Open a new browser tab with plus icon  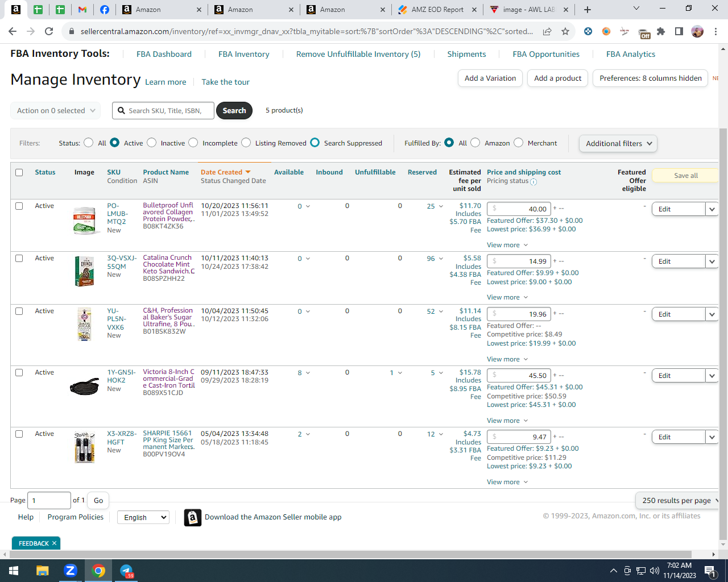(x=588, y=10)
